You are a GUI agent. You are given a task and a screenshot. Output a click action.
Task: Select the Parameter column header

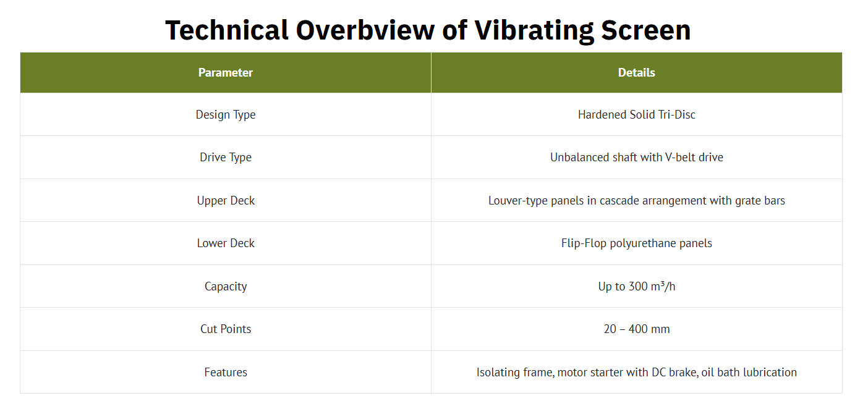point(226,72)
